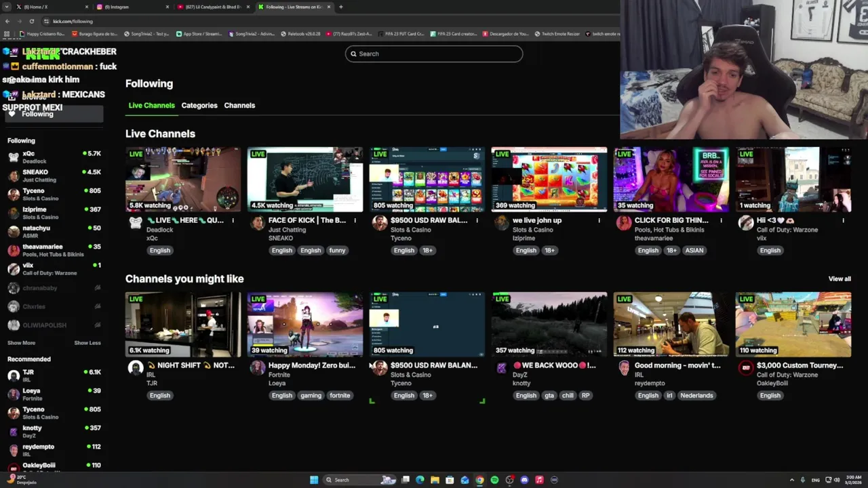Image resolution: width=868 pixels, height=488 pixels.
Task: Click the gta tag on knotty's card
Action: click(549, 395)
